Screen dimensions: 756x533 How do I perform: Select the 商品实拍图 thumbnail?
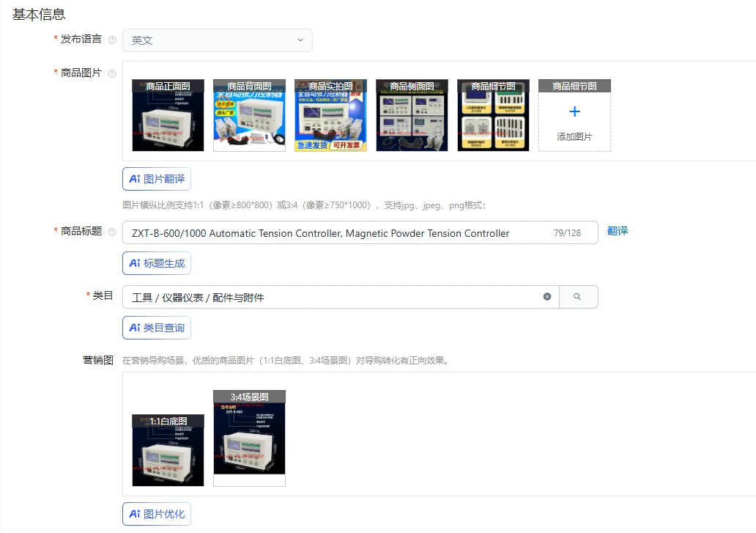[x=331, y=115]
